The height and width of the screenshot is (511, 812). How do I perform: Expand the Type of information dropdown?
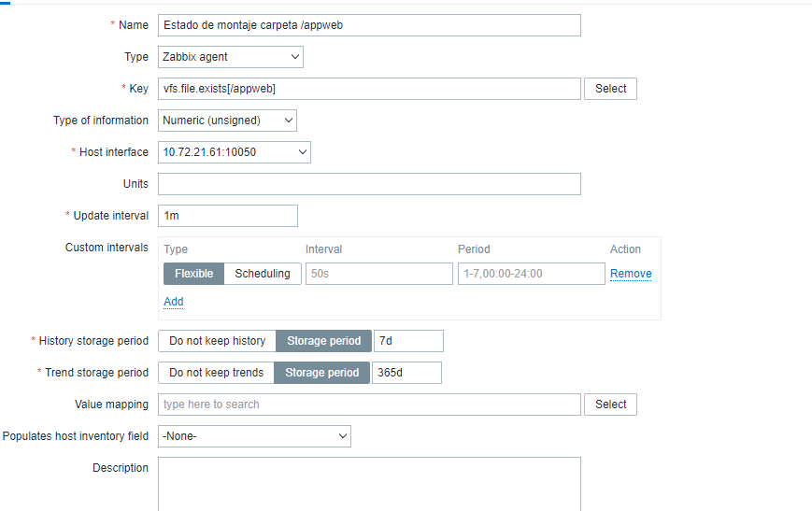227,121
